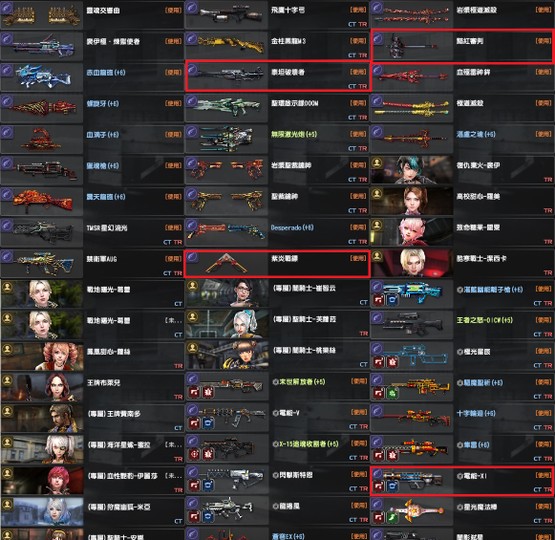Click the TR tag in Desperado (+6) row

click(363, 242)
